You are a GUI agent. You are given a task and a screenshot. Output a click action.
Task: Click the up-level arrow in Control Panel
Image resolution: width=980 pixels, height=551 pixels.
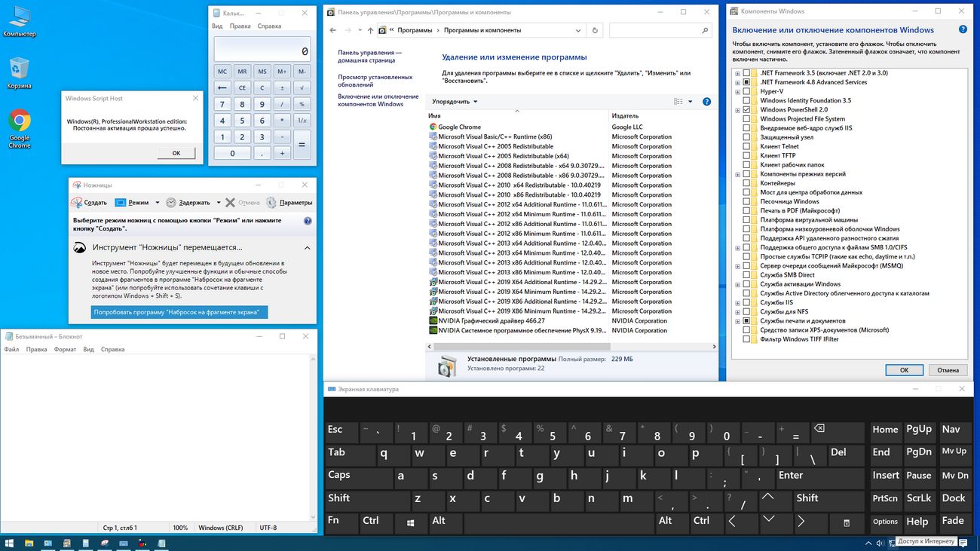click(370, 31)
